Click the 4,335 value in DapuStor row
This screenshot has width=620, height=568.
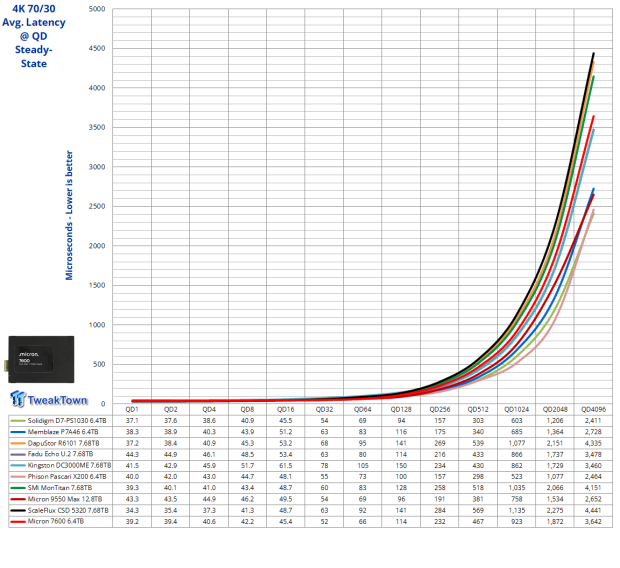[x=593, y=443]
